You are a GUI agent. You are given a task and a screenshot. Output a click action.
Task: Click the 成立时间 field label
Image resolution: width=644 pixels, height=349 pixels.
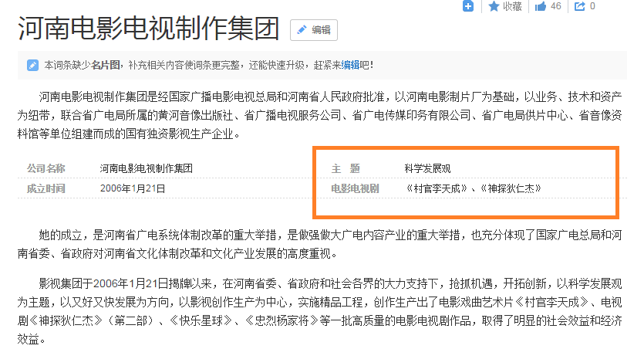pyautogui.click(x=46, y=188)
